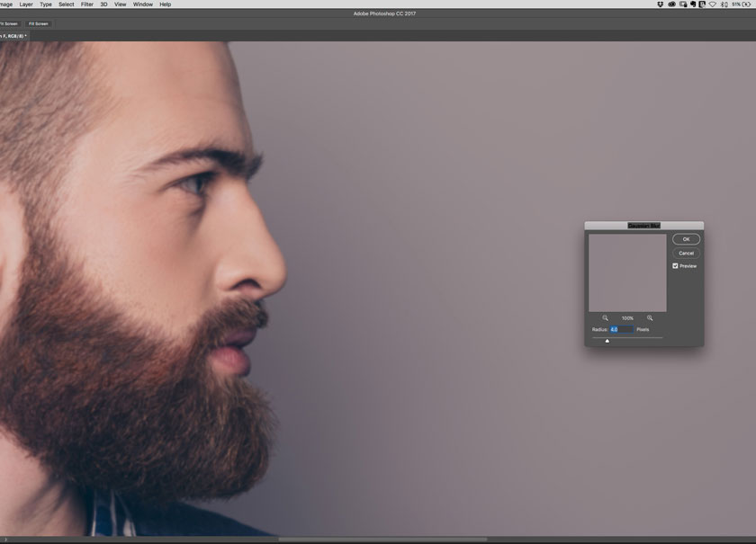Open the Help menu
Screen dimensions: 756x544
(166, 4)
